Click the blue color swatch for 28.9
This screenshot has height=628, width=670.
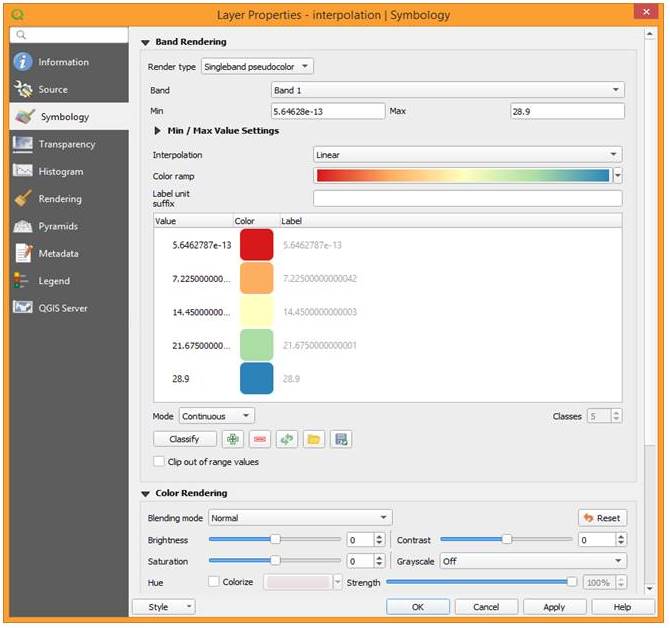click(256, 379)
